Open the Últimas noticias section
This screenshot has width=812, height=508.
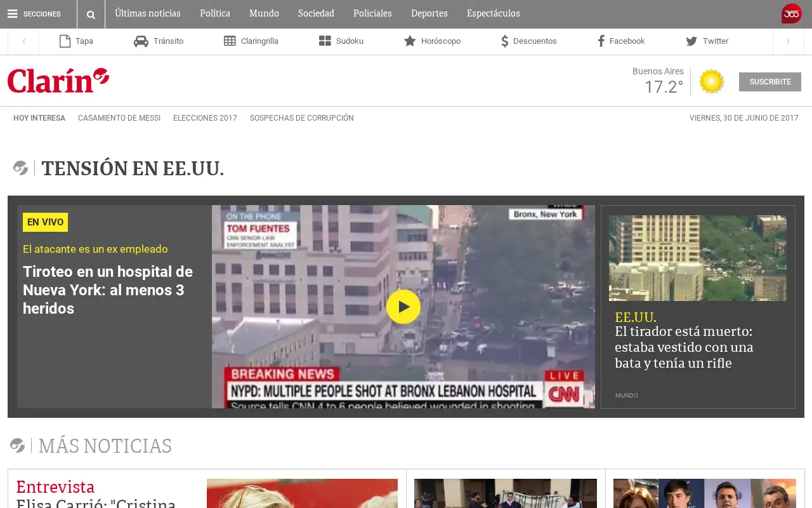148,13
